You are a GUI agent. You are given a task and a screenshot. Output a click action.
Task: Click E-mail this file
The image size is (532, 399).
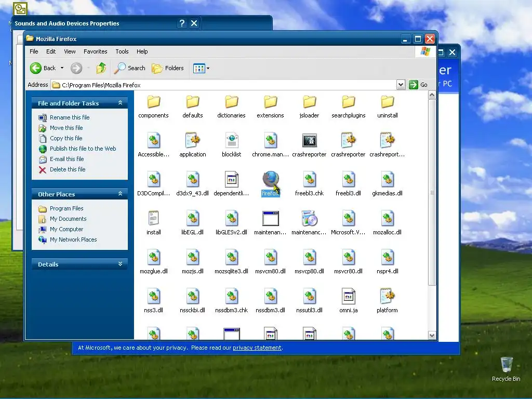pos(67,159)
